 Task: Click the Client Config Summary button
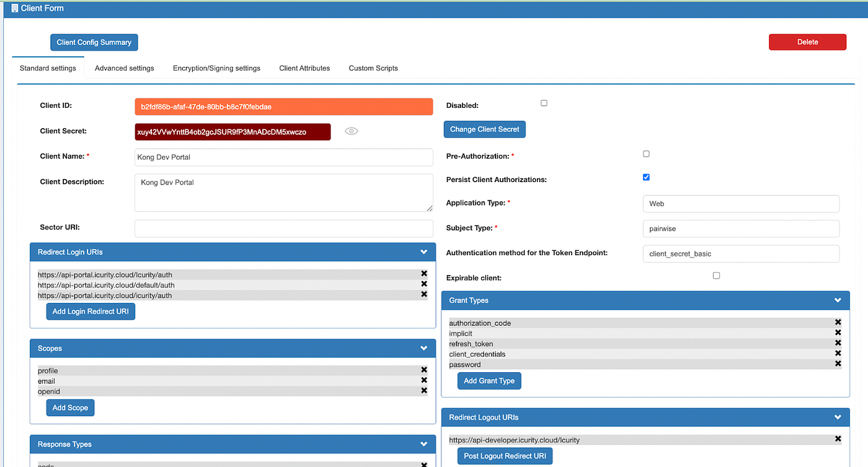coord(94,42)
